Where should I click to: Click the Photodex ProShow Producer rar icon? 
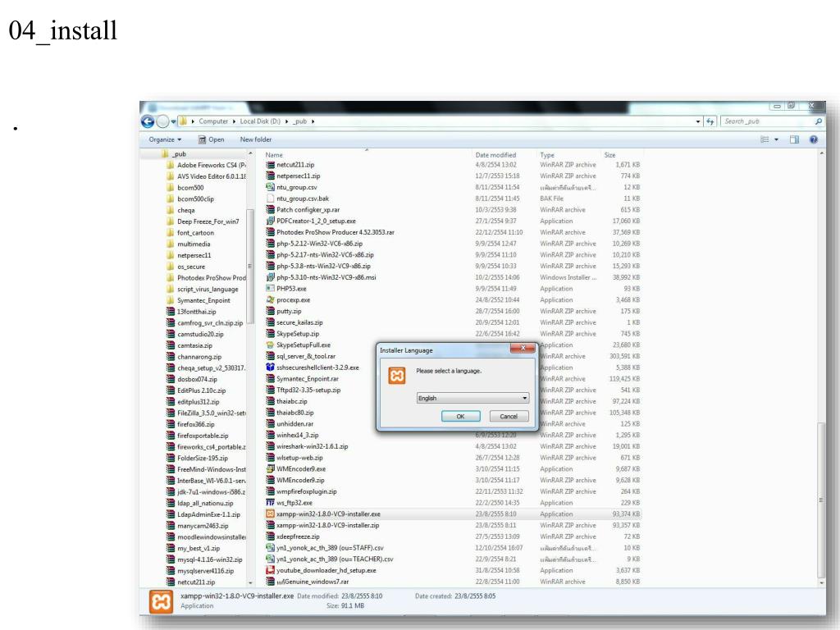[270, 232]
